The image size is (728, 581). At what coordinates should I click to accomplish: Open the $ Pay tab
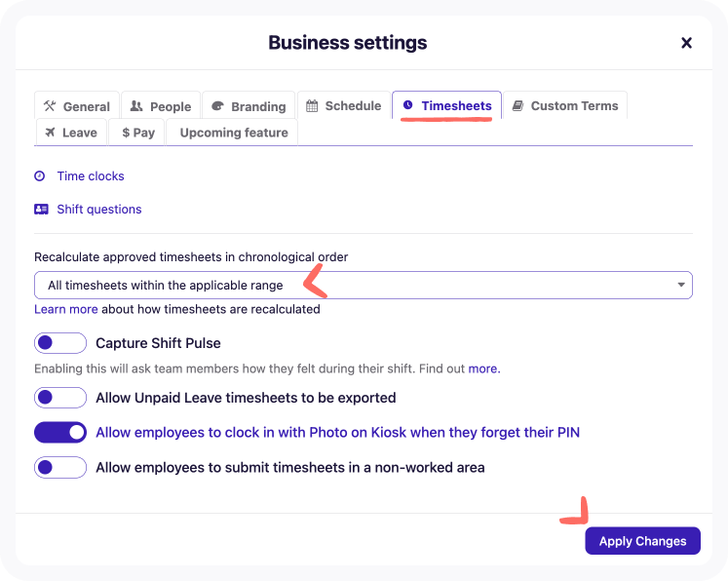pos(136,133)
